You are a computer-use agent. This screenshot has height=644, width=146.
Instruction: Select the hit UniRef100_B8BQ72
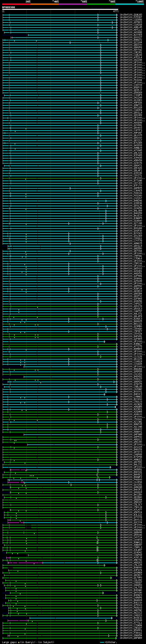pos(131,40)
